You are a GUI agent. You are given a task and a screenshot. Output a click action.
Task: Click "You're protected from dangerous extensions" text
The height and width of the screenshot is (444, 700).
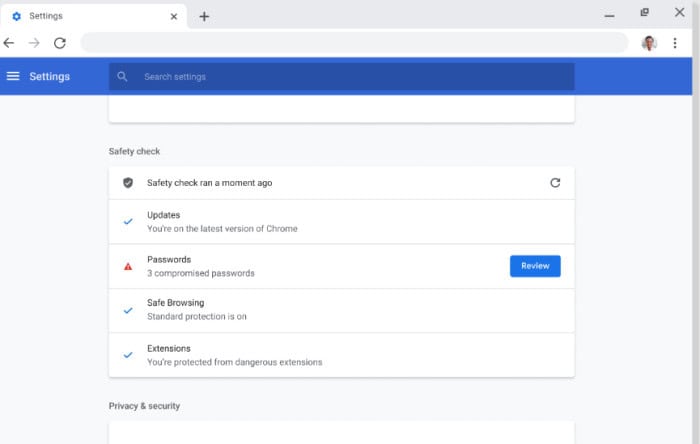235,362
